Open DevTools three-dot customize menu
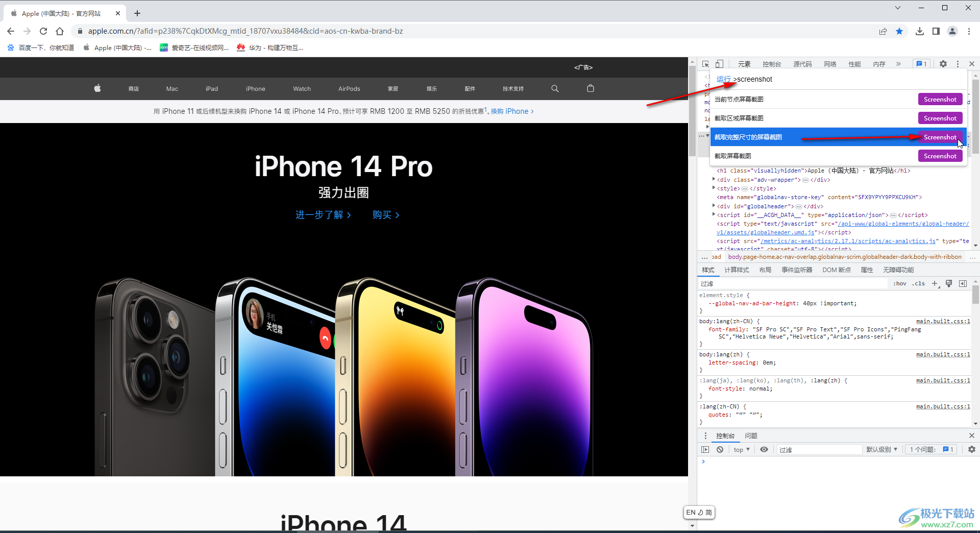The height and width of the screenshot is (533, 980). (958, 64)
